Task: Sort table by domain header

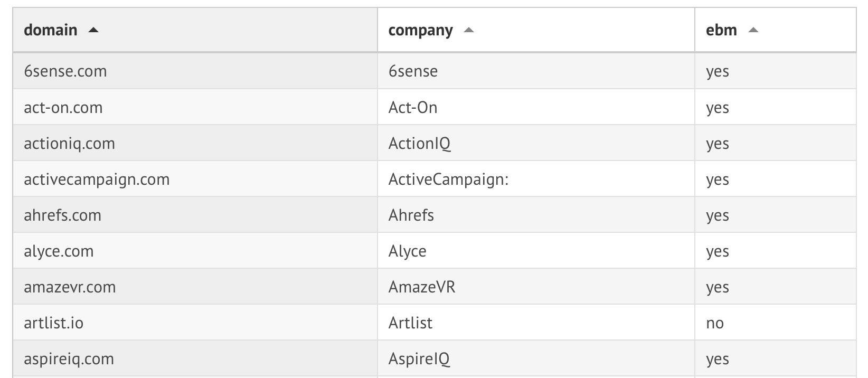Action: (51, 30)
